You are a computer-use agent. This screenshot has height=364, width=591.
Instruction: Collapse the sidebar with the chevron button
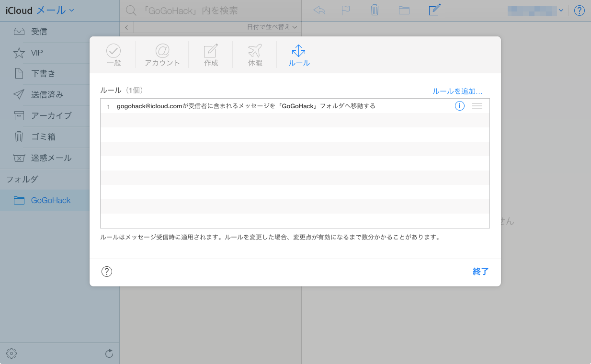click(126, 27)
